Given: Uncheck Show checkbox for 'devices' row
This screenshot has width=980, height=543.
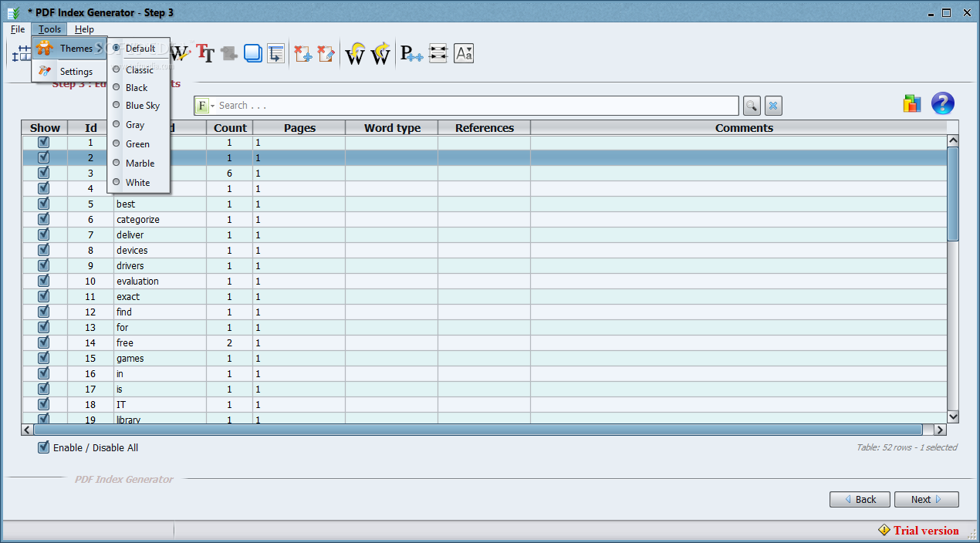Looking at the screenshot, I should point(44,250).
